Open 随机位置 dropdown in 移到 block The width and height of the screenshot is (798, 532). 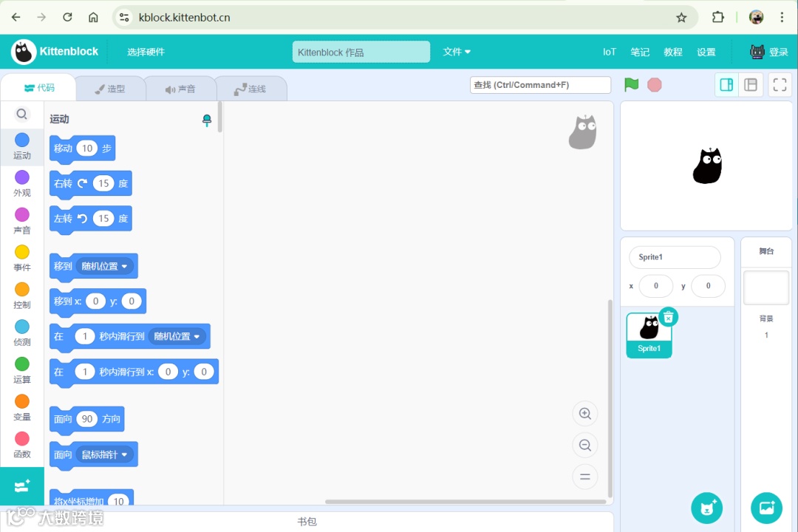pyautogui.click(x=104, y=266)
